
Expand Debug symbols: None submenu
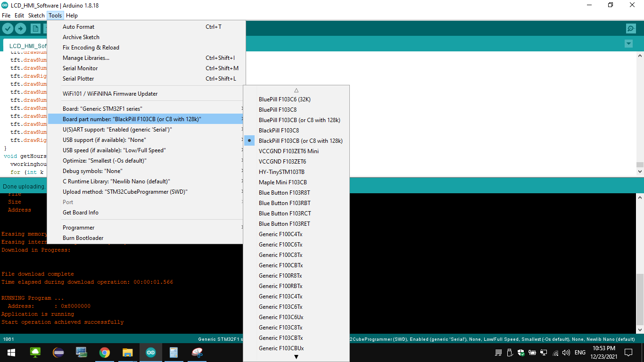pos(146,171)
